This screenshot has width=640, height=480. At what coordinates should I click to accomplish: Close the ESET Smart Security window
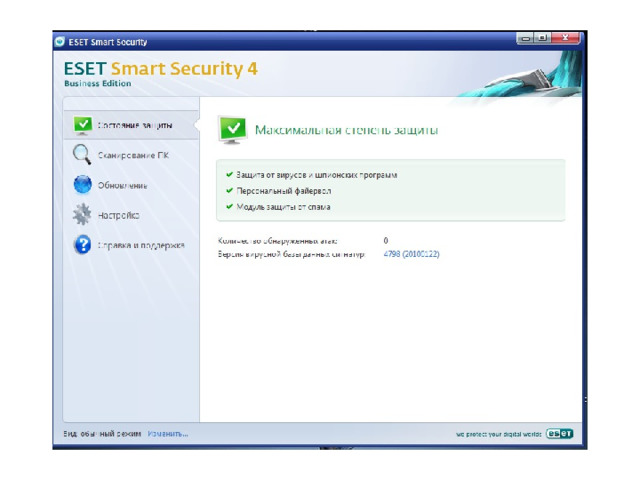565,38
